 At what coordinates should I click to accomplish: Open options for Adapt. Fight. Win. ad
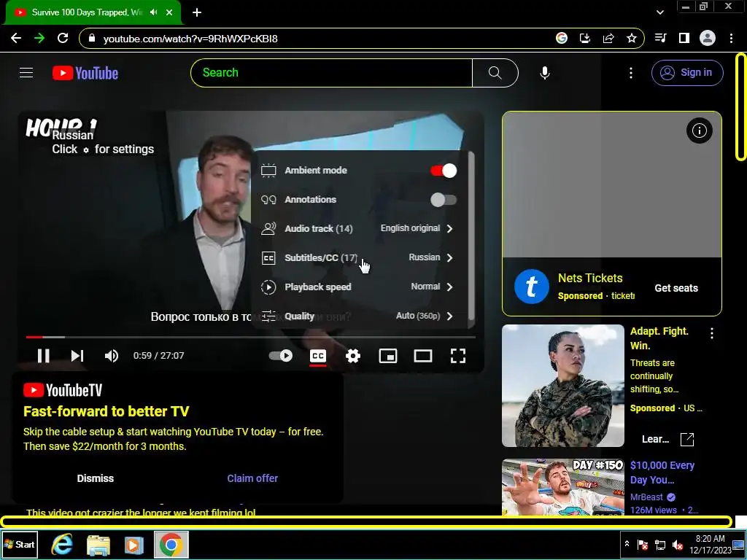(712, 333)
